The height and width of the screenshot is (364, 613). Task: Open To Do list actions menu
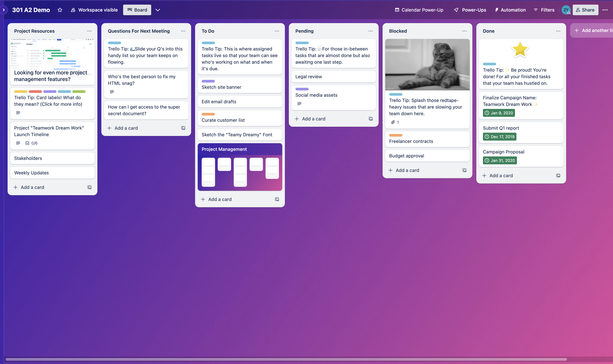[277, 31]
